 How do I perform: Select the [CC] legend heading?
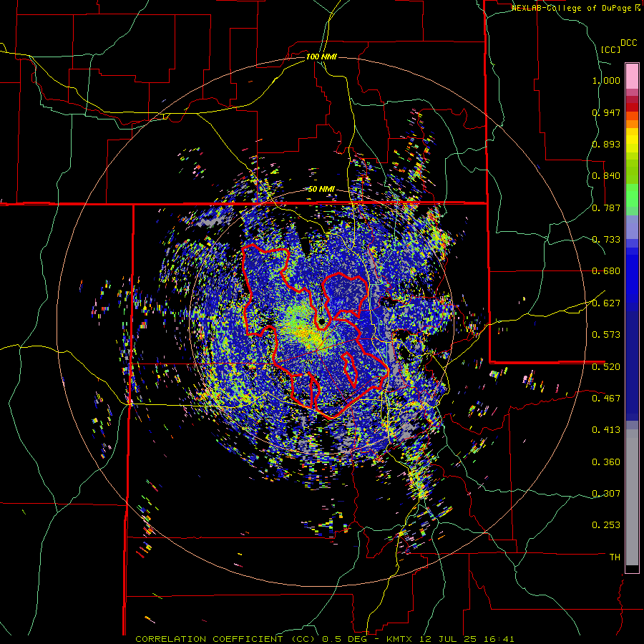(x=610, y=49)
